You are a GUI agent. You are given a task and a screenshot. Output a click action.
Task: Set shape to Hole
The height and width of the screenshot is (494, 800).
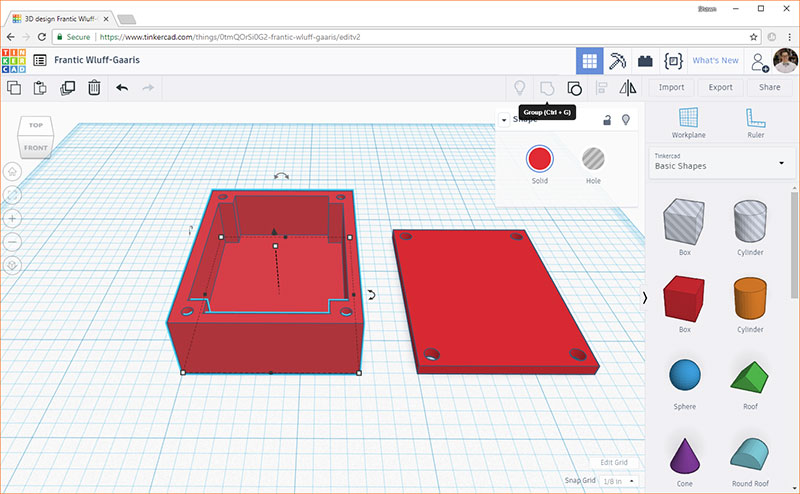point(594,158)
